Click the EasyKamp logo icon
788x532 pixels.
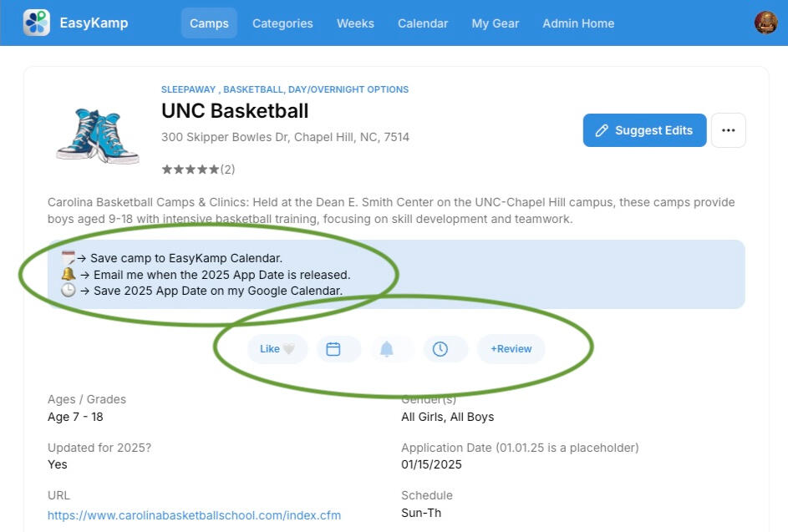[36, 23]
